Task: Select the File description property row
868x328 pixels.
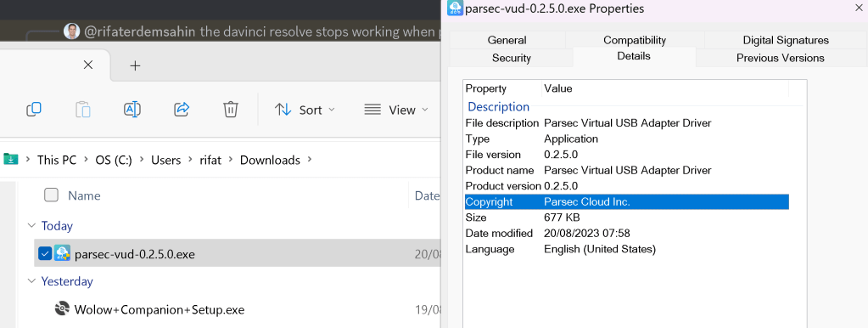Action: coord(627,123)
